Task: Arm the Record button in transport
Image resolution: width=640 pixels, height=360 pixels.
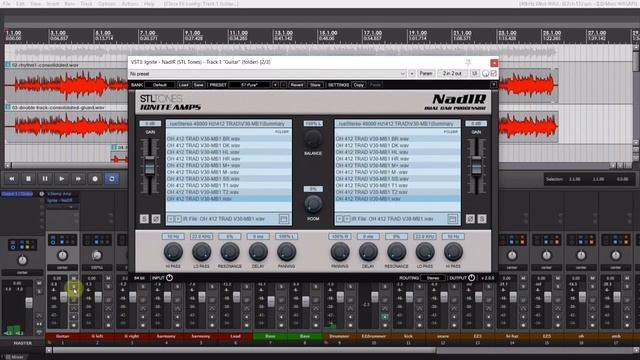Action: click(95, 179)
